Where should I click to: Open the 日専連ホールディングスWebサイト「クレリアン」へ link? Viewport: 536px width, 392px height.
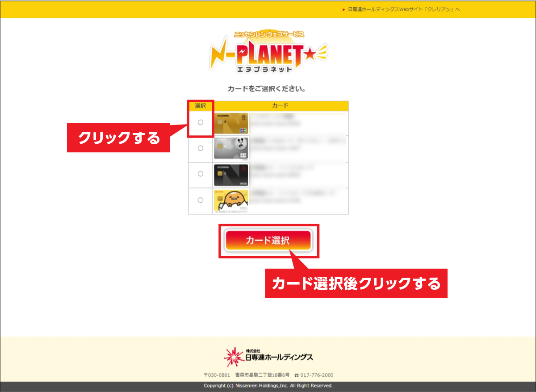coord(404,9)
